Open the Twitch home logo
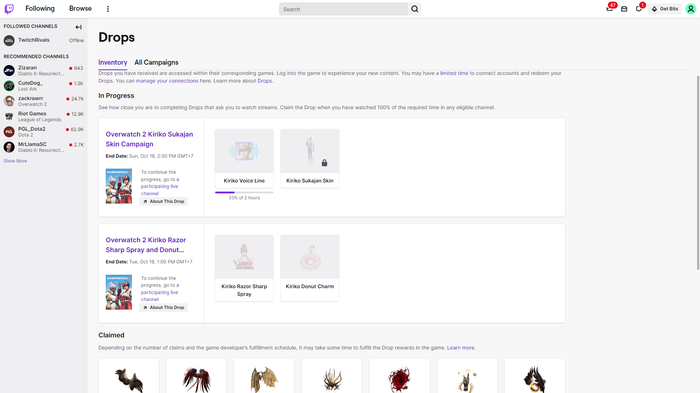 9,8
